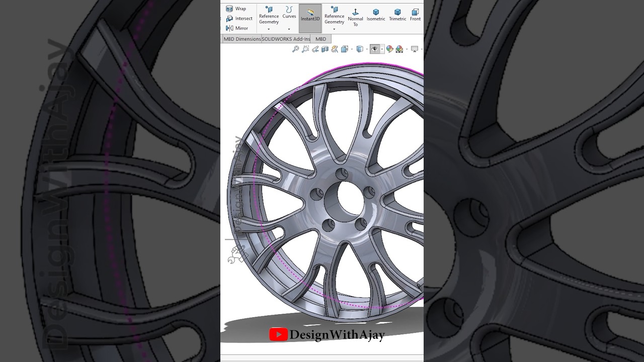
Task: Click the Apply Scene icon
Action: pos(399,49)
